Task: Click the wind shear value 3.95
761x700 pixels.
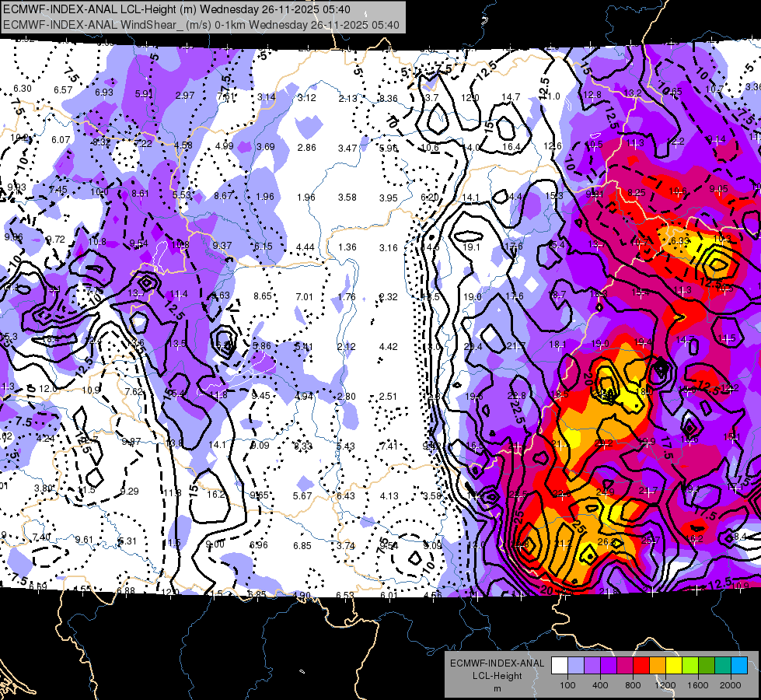Action: click(388, 198)
